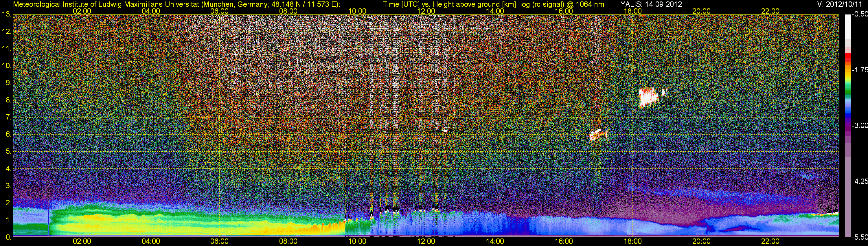
Task: Click the 4 km height axis label
Action: click(x=8, y=169)
